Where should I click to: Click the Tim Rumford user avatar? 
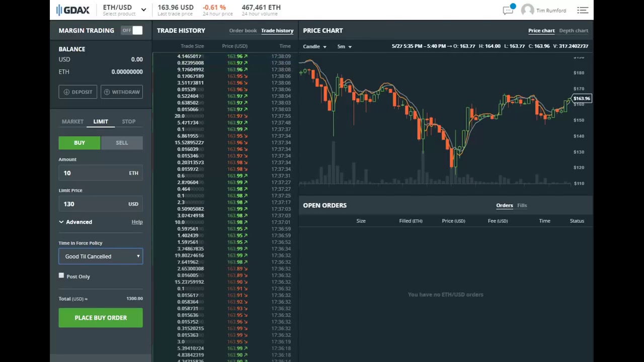pyautogui.click(x=527, y=10)
